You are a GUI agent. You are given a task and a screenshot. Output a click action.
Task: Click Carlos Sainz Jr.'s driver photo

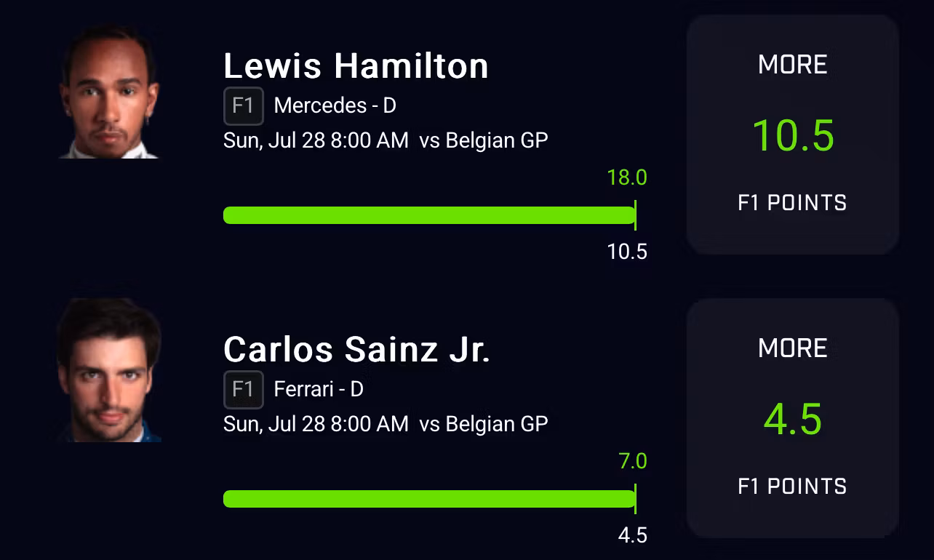pyautogui.click(x=109, y=372)
